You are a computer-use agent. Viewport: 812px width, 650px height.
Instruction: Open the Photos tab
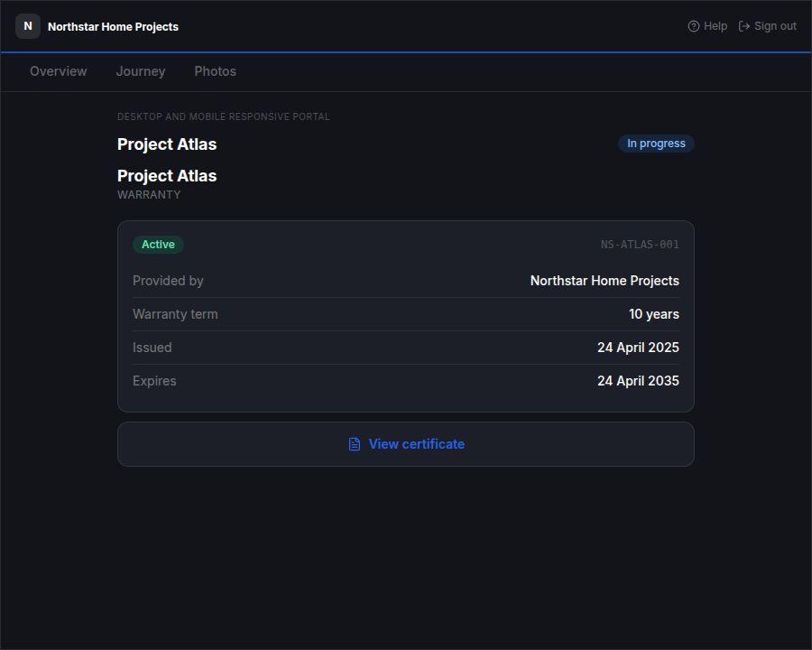tap(215, 71)
